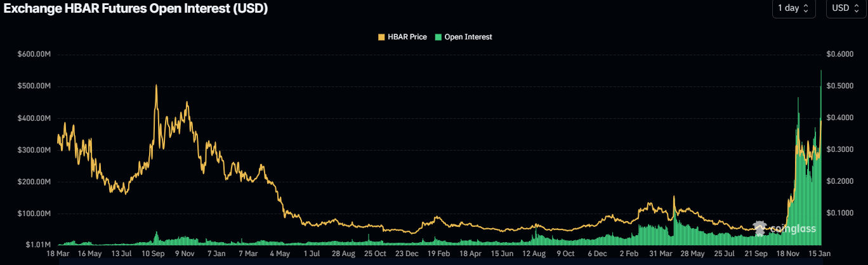Click the coinglass watermark logo
Screen dimensions: 868x265
tap(784, 229)
